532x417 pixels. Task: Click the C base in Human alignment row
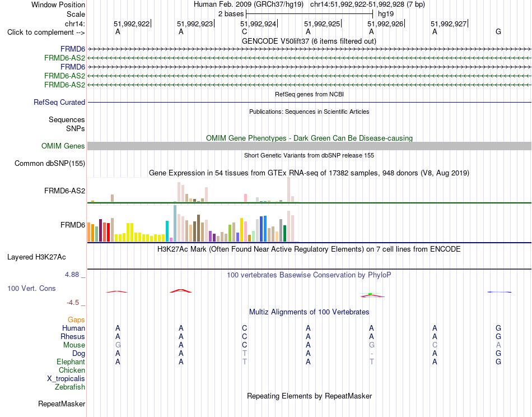click(x=244, y=328)
